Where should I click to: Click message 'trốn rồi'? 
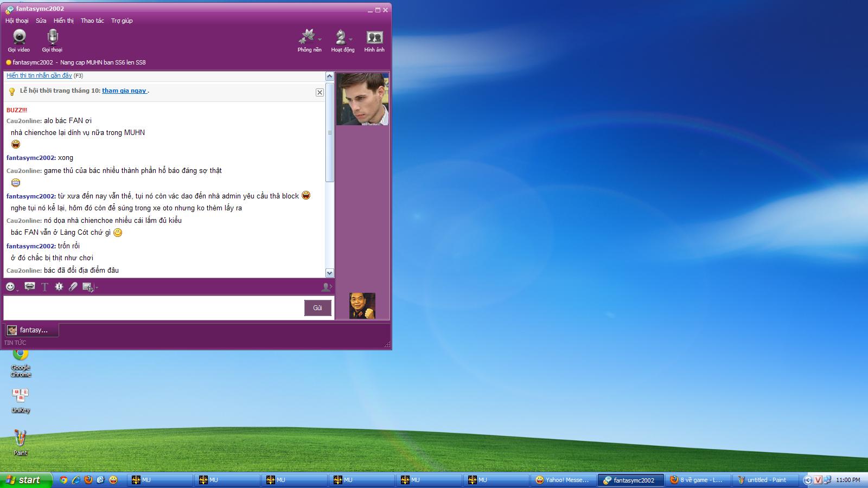pyautogui.click(x=69, y=246)
